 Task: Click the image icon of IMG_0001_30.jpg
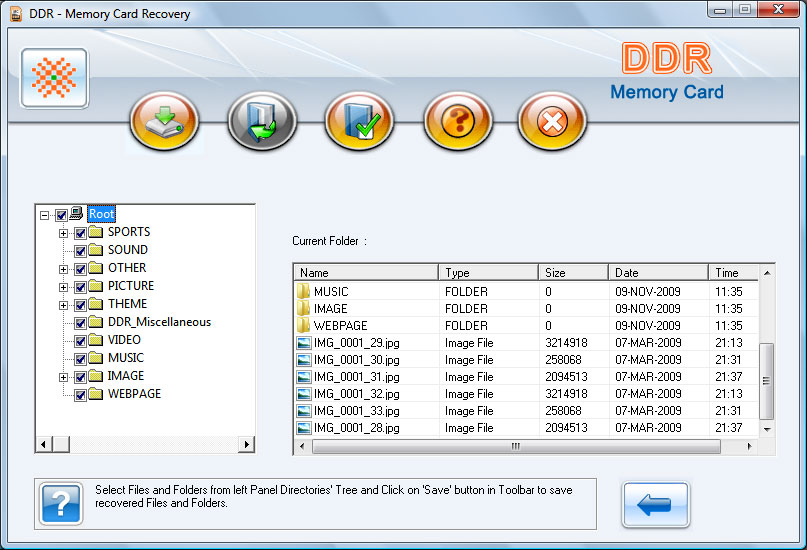click(x=304, y=360)
